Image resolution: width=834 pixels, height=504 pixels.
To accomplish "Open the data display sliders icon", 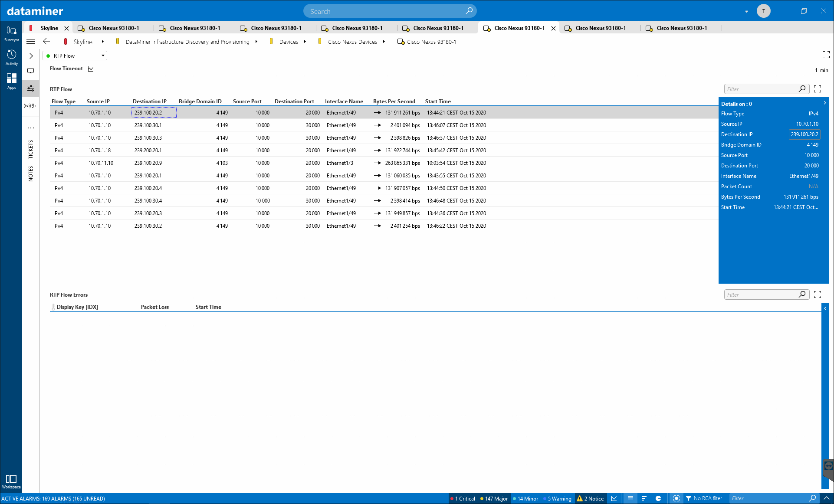I will pyautogui.click(x=31, y=88).
